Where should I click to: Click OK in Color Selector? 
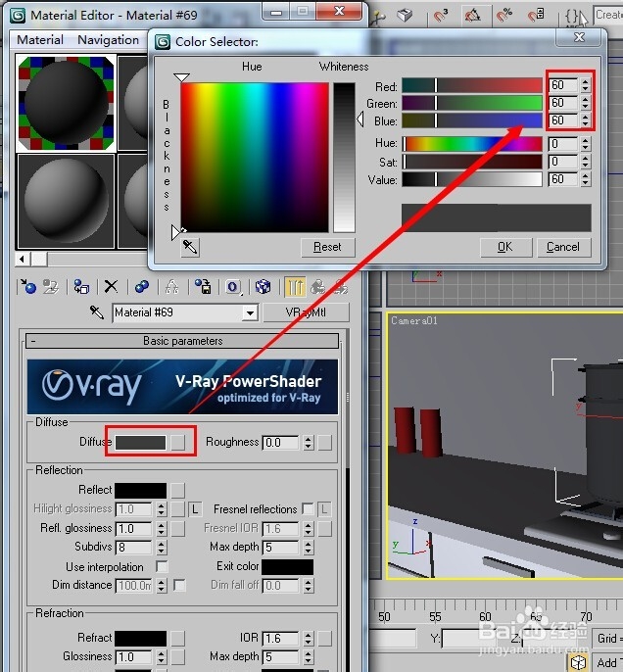click(505, 247)
